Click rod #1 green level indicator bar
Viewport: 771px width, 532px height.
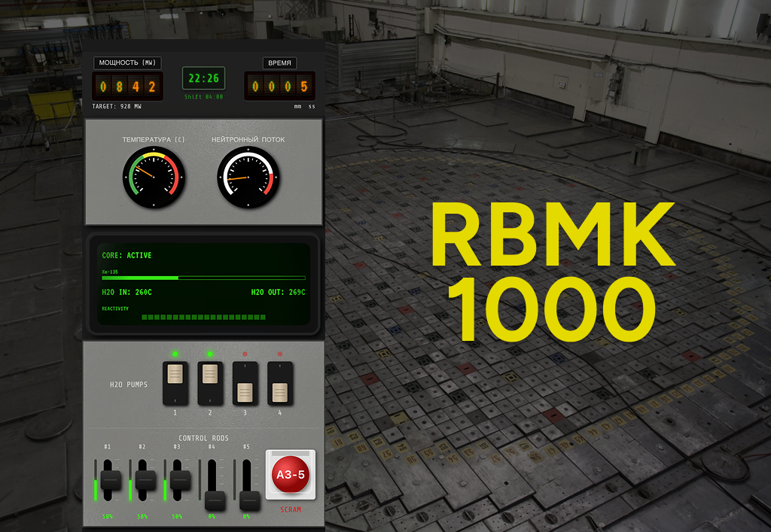(x=96, y=491)
